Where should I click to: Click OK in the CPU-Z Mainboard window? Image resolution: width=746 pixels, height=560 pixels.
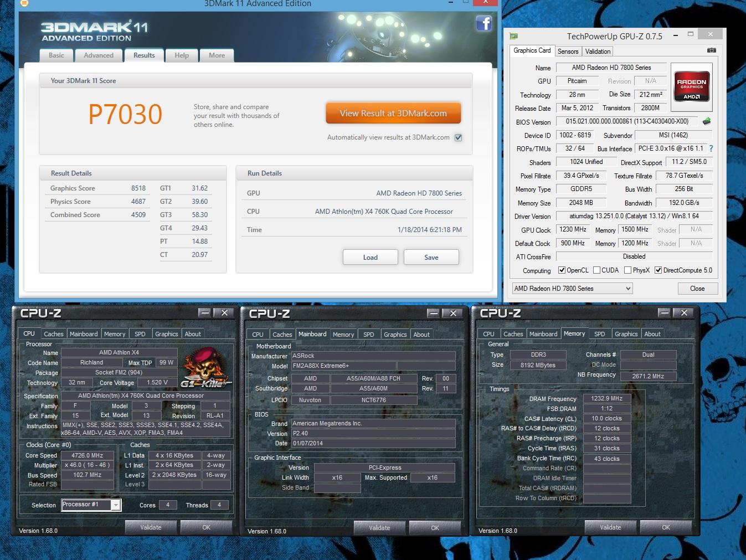click(435, 528)
